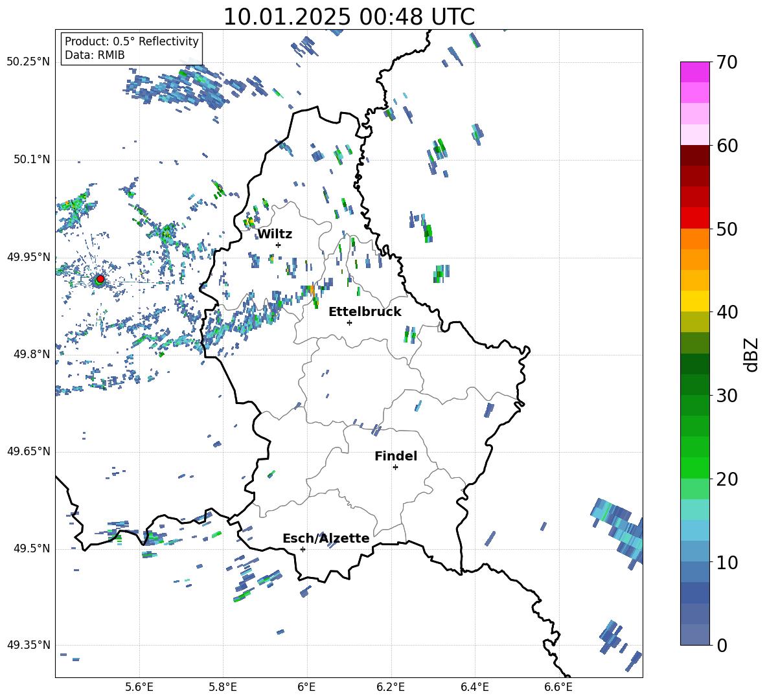The width and height of the screenshot is (767, 700).
Task: Click the Product: 0.5° Reflectivity text
Action: (132, 41)
